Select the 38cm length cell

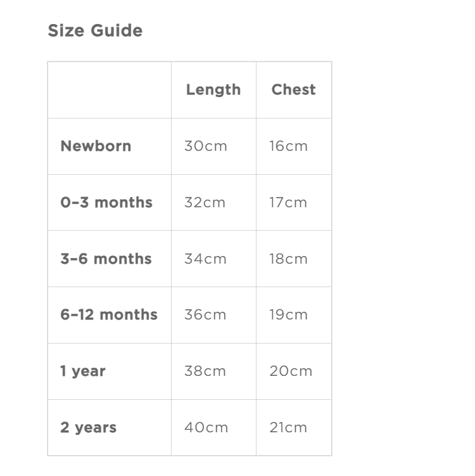pos(205,371)
